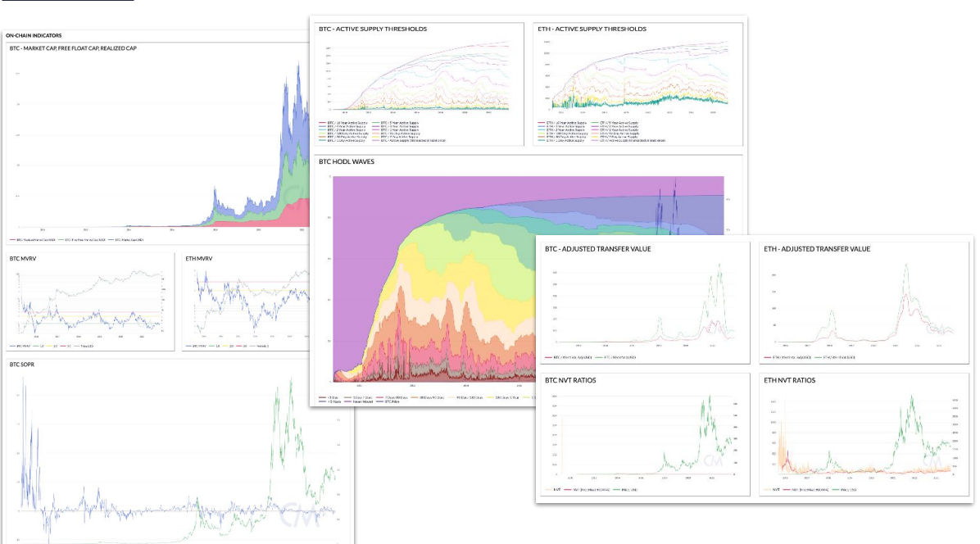Toggle ETH 10 Year Active Supply legend entry
Viewport: 980px width, 544px height.
(x=564, y=123)
